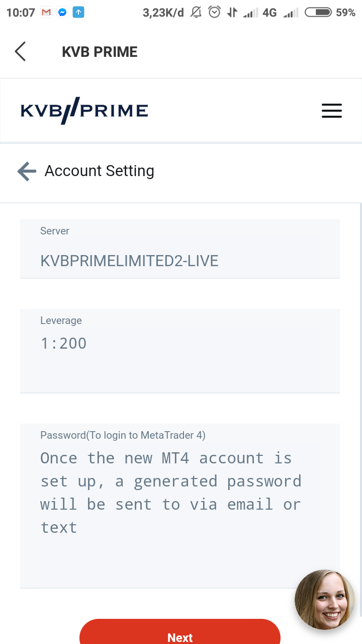Go back from Account Setting arrow
This screenshot has width=362, height=644.
point(27,171)
